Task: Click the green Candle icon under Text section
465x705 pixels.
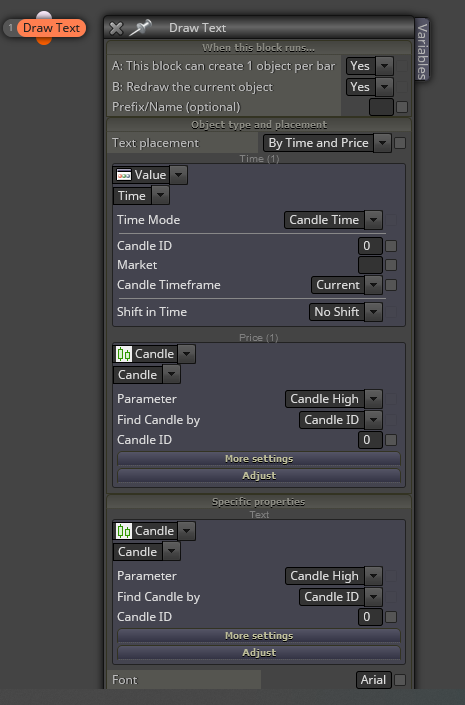Action: [124, 531]
